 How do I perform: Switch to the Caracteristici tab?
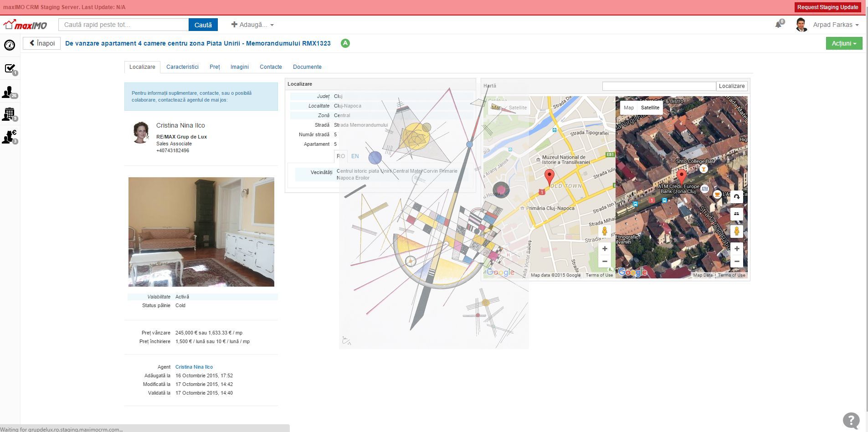tap(182, 67)
